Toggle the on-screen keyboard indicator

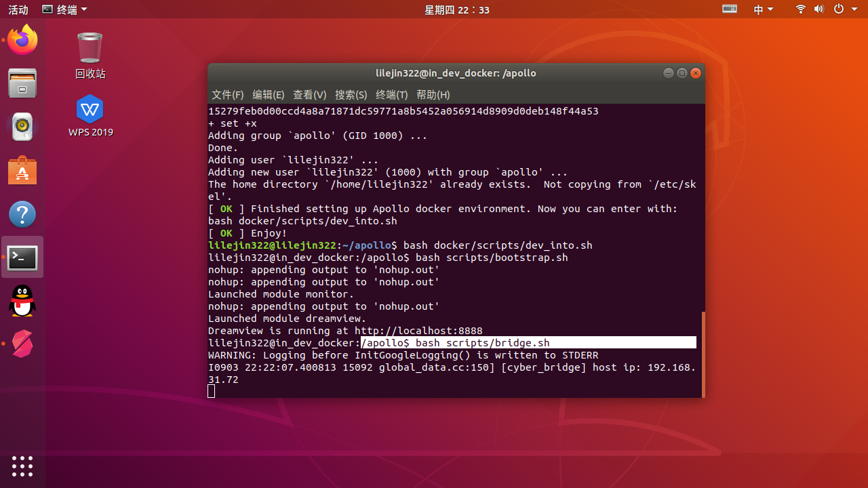click(x=729, y=9)
